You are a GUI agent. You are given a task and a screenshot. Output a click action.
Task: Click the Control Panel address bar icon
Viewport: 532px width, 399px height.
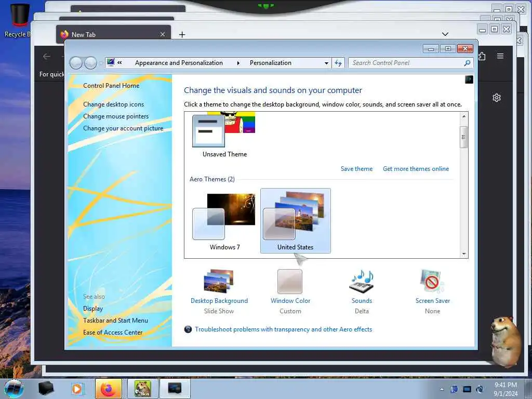(x=111, y=62)
